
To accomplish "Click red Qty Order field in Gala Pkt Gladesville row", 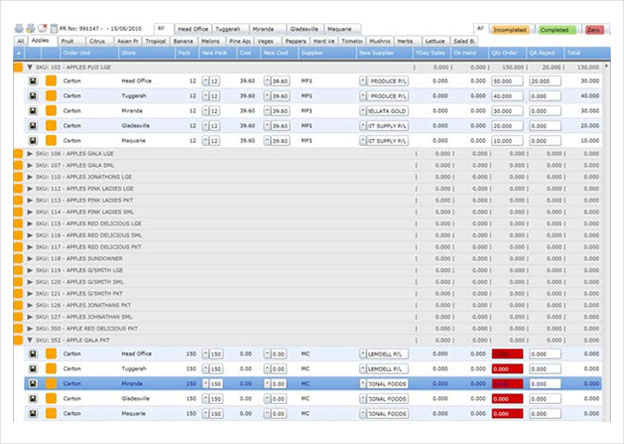I will pyautogui.click(x=507, y=399).
